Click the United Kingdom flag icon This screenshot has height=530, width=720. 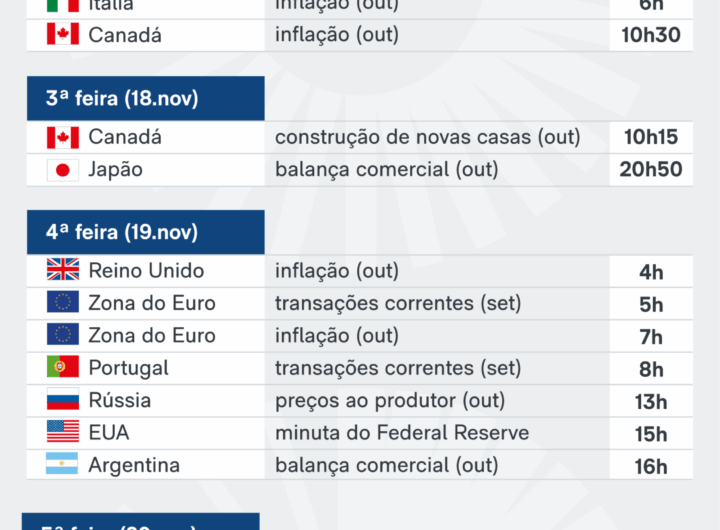pos(62,271)
